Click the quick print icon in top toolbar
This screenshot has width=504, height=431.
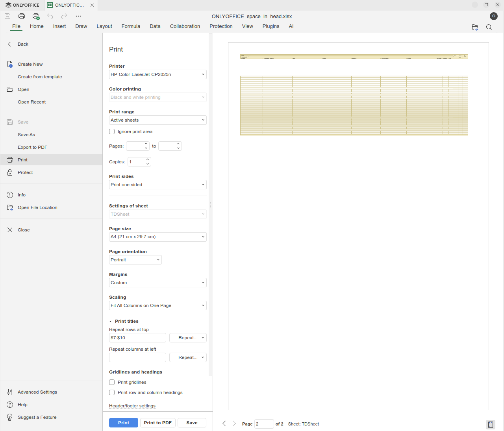[x=36, y=16]
